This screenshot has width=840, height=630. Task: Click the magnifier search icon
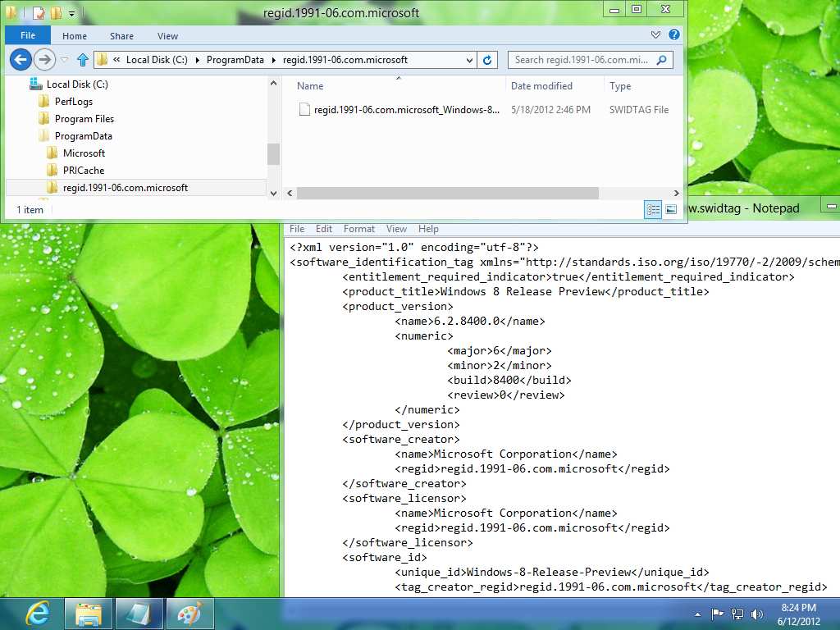[x=662, y=60]
